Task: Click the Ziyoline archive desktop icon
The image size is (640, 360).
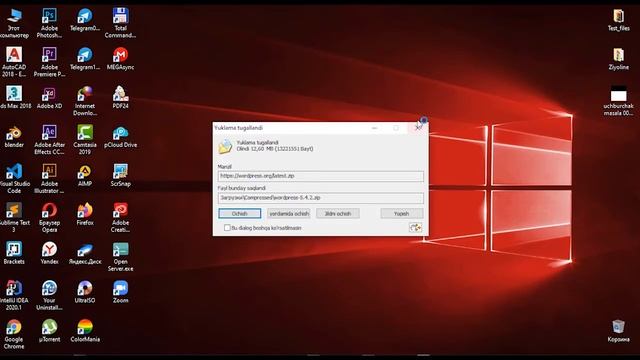Action: point(618,59)
